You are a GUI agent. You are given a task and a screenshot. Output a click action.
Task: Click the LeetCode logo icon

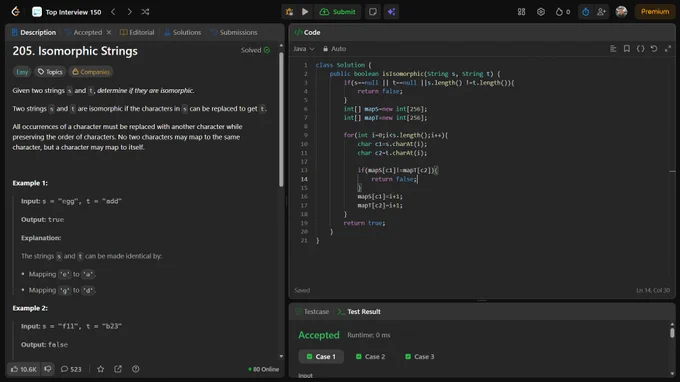point(16,12)
